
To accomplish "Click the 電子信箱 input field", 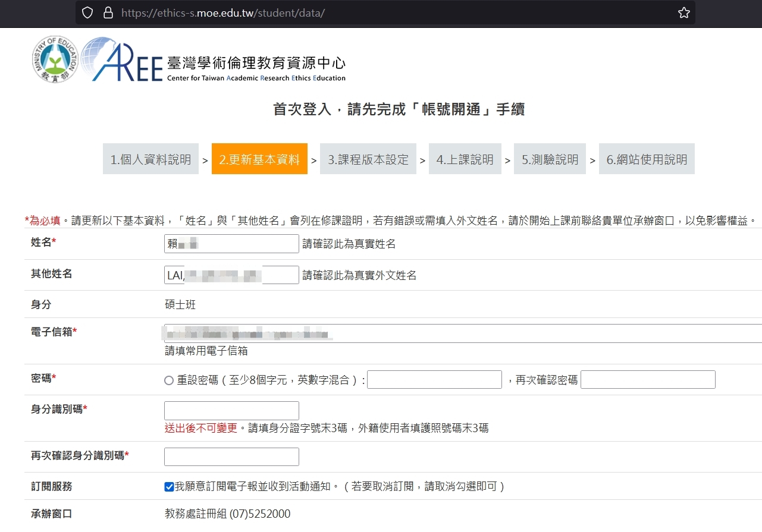I will tap(463, 333).
